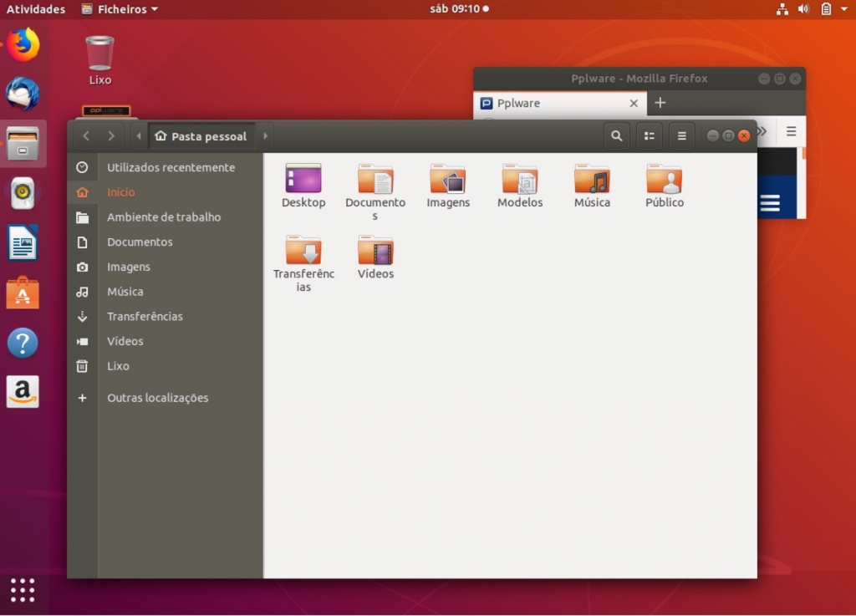Open LibreOffice Writer from the dock
The image size is (856, 616).
[x=23, y=243]
